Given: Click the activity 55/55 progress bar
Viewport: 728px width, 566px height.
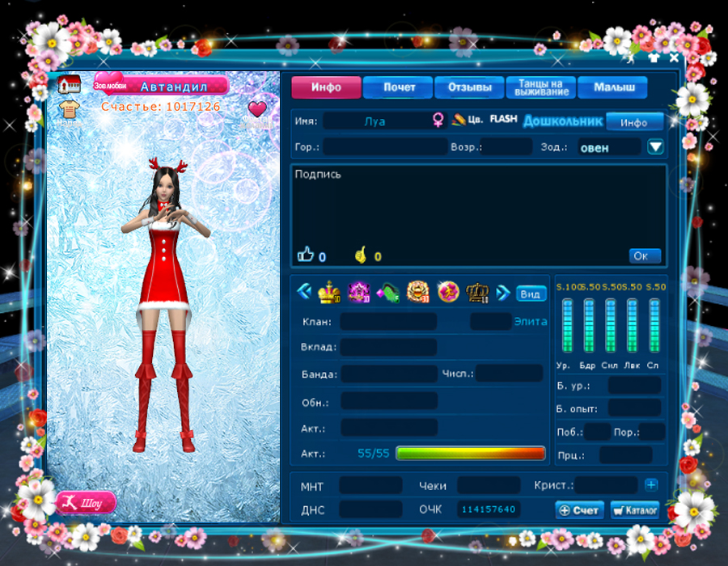Looking at the screenshot, I should tap(470, 454).
